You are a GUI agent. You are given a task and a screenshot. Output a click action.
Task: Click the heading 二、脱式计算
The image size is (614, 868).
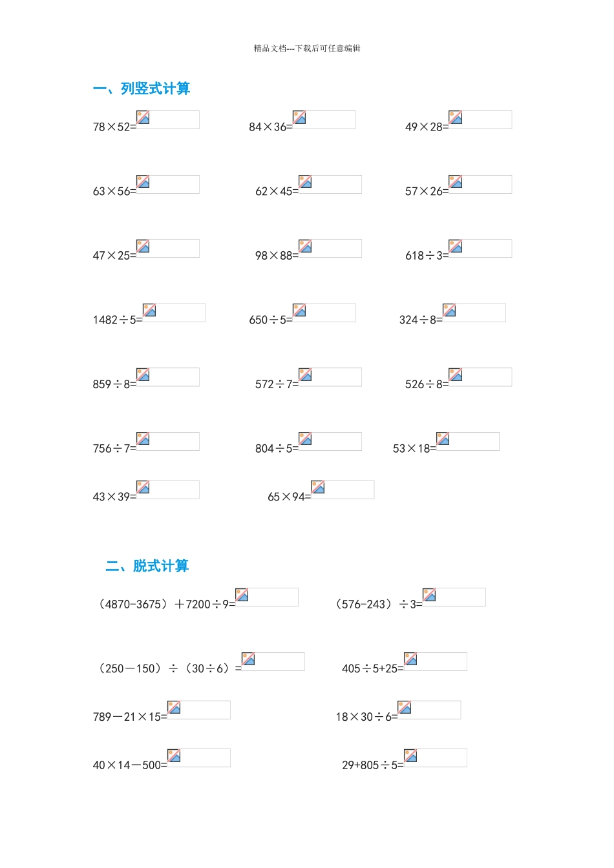(x=147, y=566)
